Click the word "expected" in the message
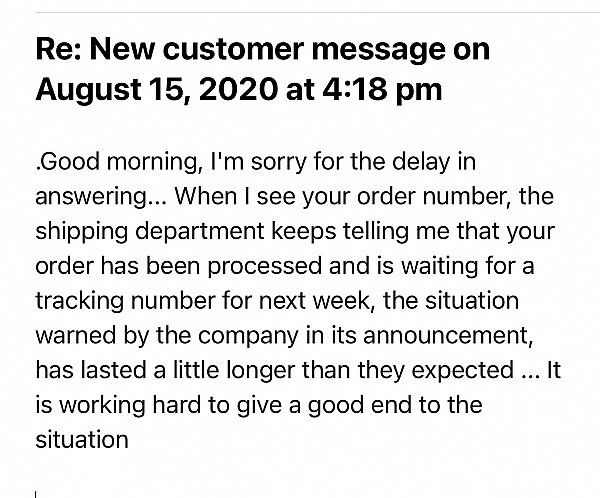 click(x=463, y=371)
